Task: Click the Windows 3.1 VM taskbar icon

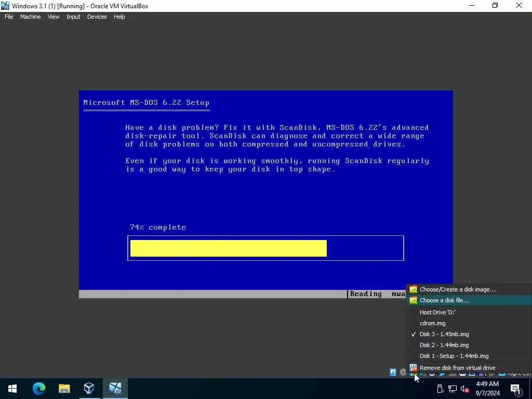Action: (x=115, y=389)
